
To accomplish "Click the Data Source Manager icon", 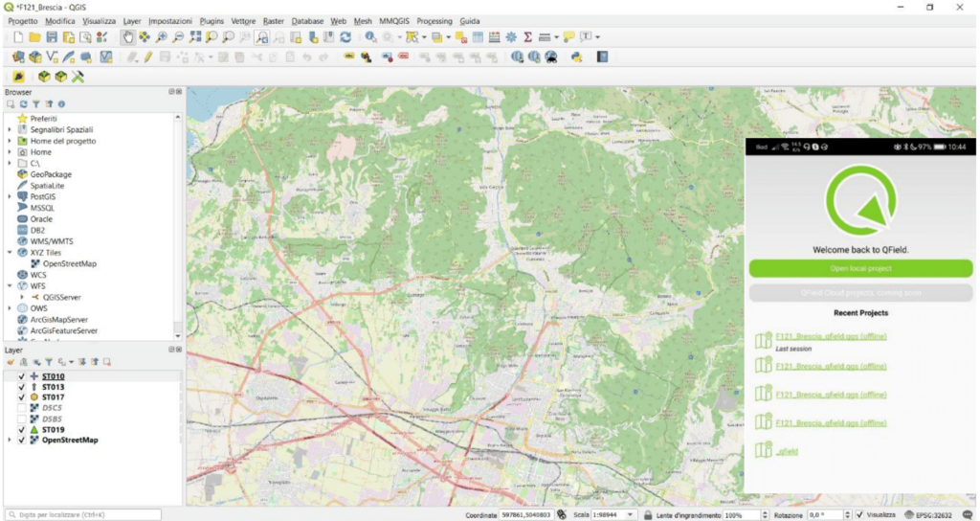I will (x=18, y=57).
